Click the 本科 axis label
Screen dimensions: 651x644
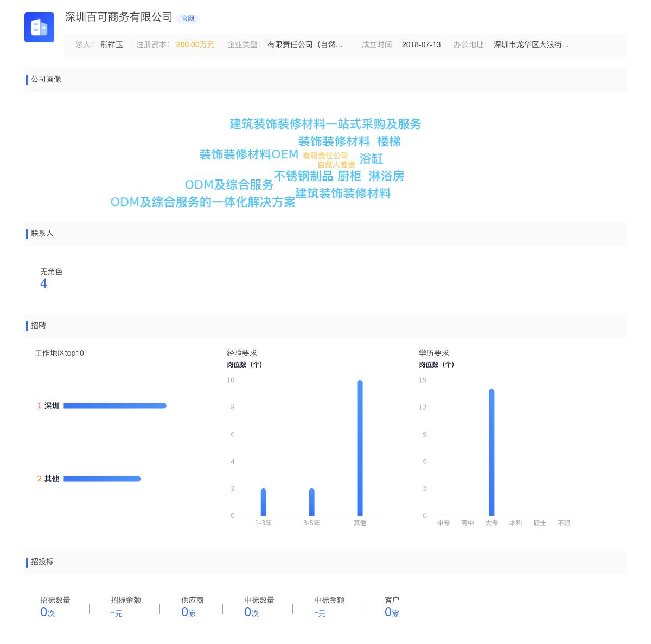click(516, 523)
